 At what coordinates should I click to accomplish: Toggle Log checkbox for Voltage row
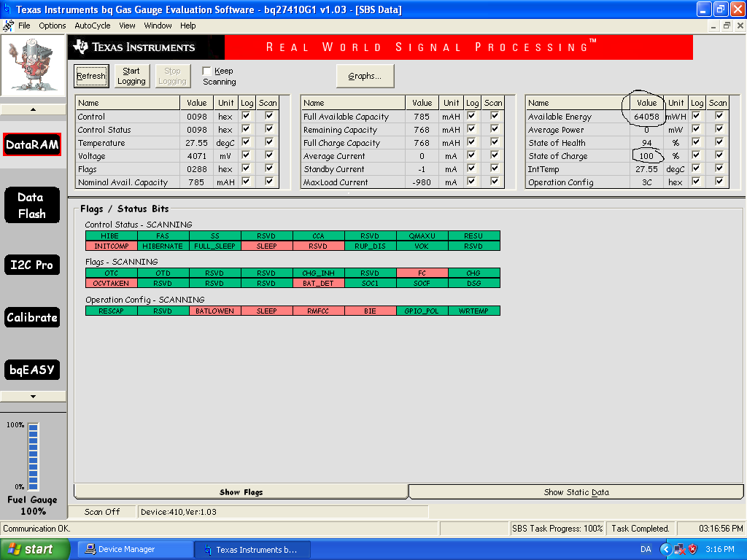pos(246,155)
